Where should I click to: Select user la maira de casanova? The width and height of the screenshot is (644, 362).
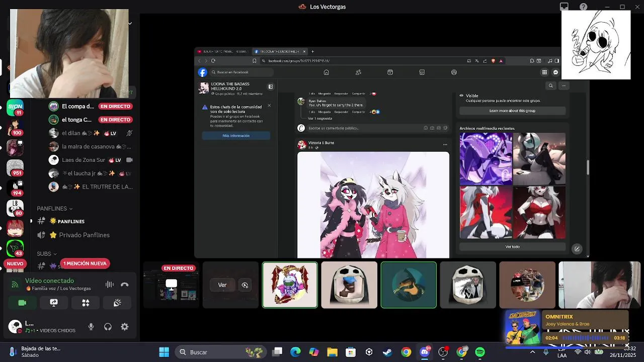pos(91,146)
